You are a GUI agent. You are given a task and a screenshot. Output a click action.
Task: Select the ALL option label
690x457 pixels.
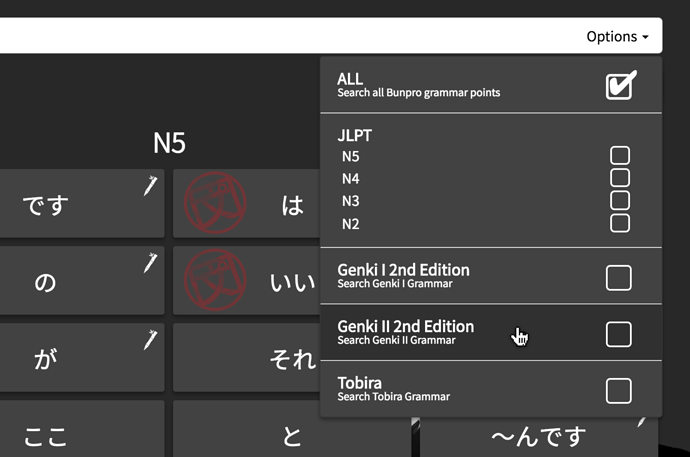tap(350, 79)
